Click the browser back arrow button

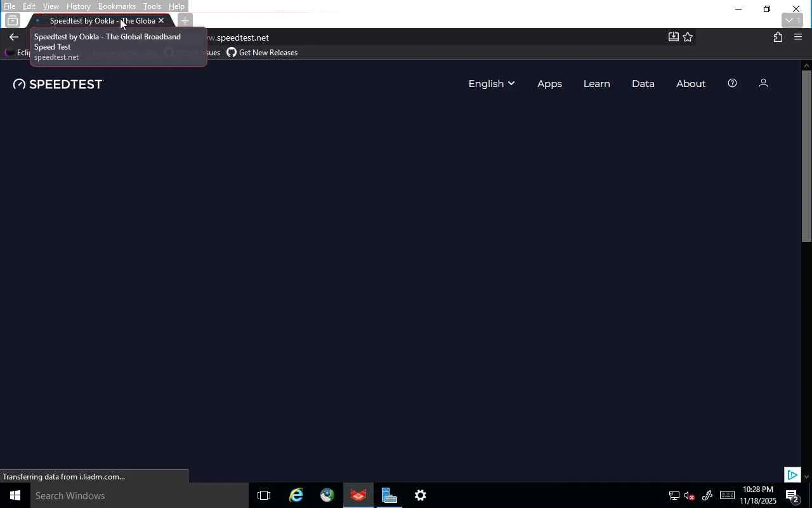point(14,37)
